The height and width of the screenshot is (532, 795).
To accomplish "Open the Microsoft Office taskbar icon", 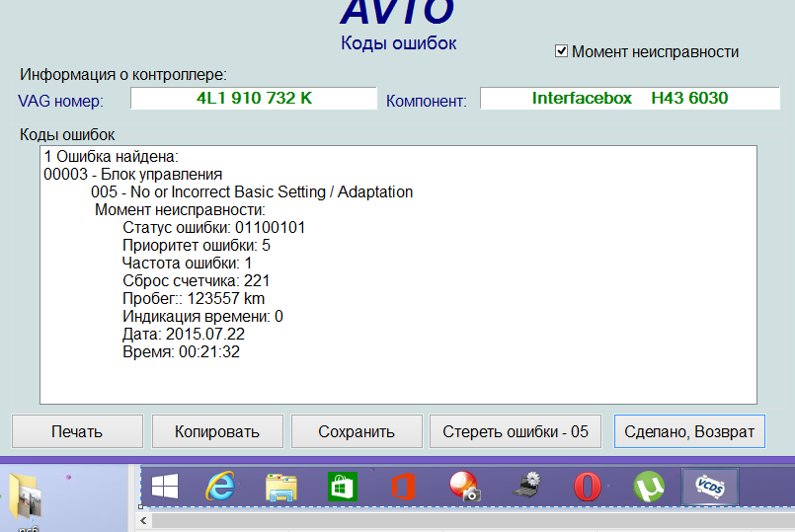I will tap(403, 487).
